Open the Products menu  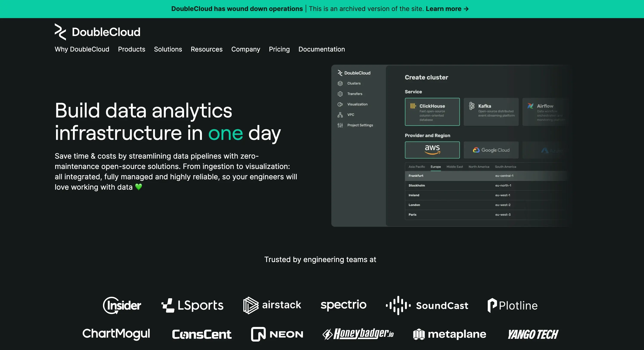coord(131,49)
